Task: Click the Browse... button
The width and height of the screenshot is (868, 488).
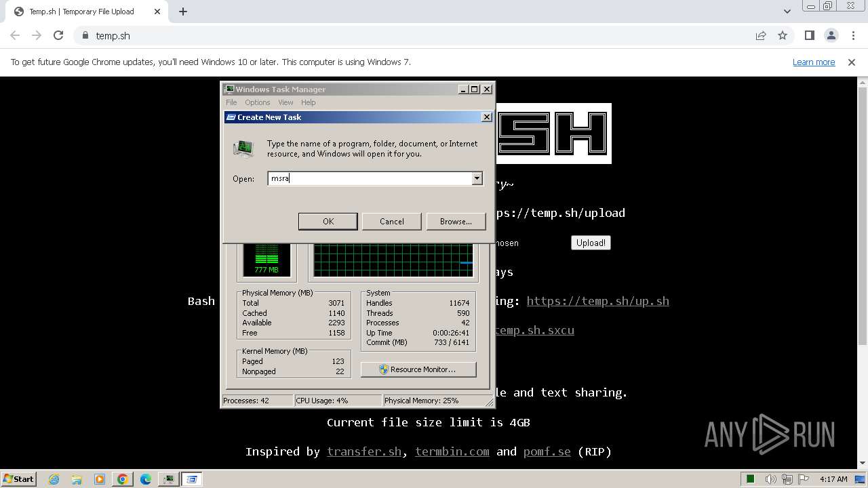Action: click(x=456, y=222)
